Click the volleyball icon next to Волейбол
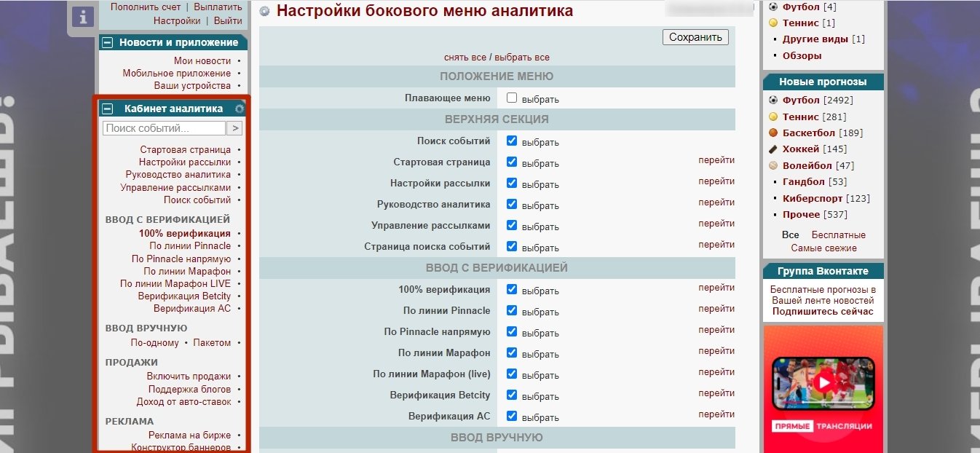980x453 pixels. coord(773,165)
